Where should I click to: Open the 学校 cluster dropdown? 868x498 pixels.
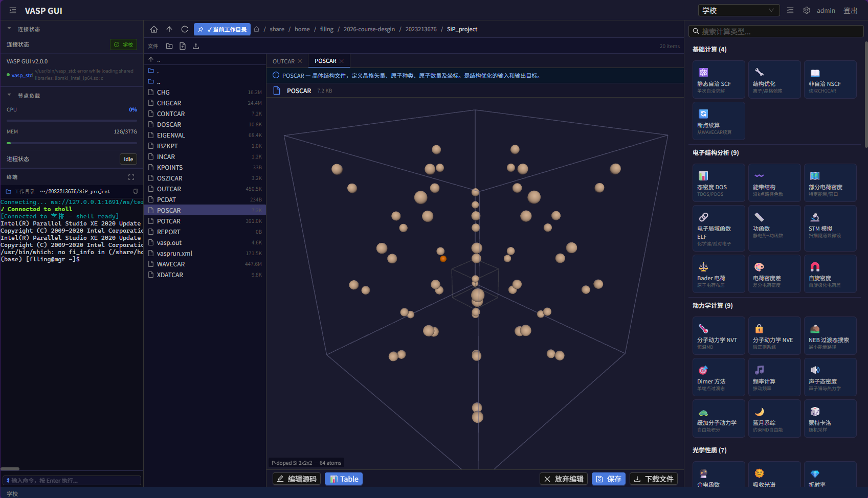pos(739,10)
